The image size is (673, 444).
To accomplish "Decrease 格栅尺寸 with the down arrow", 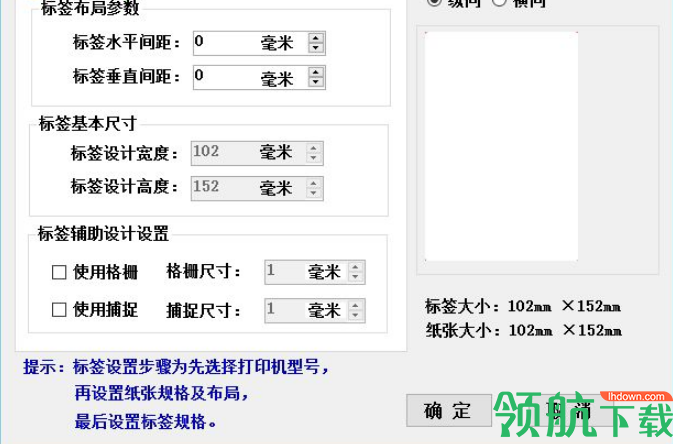I will pyautogui.click(x=356, y=277).
